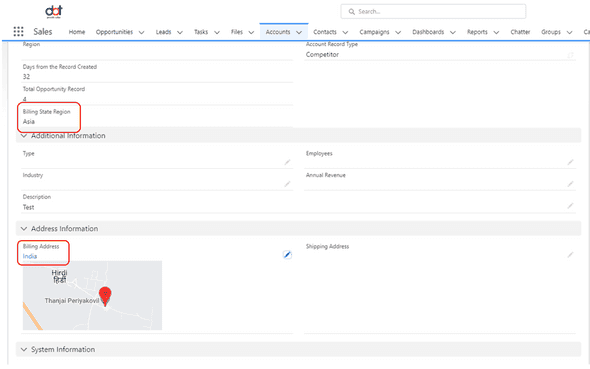Click the Total Opportunity Record label
This screenshot has width=590, height=369.
tap(54, 89)
